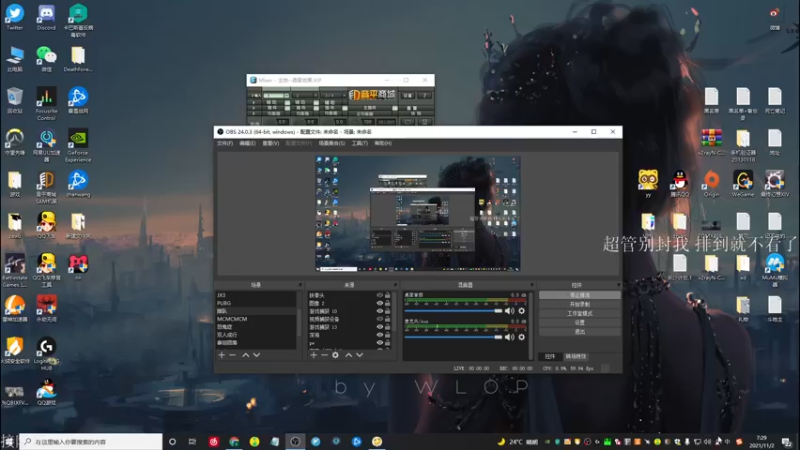Remove selected source with minus icon

(324, 355)
